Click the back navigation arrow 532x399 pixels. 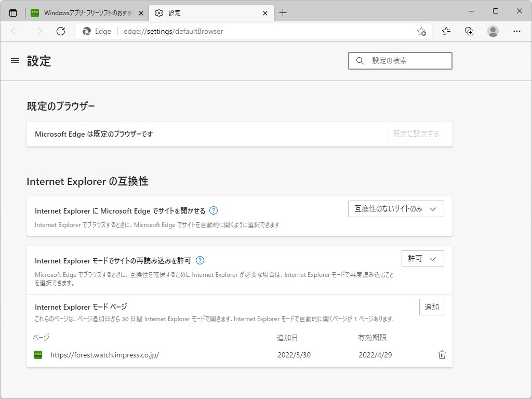(x=15, y=31)
